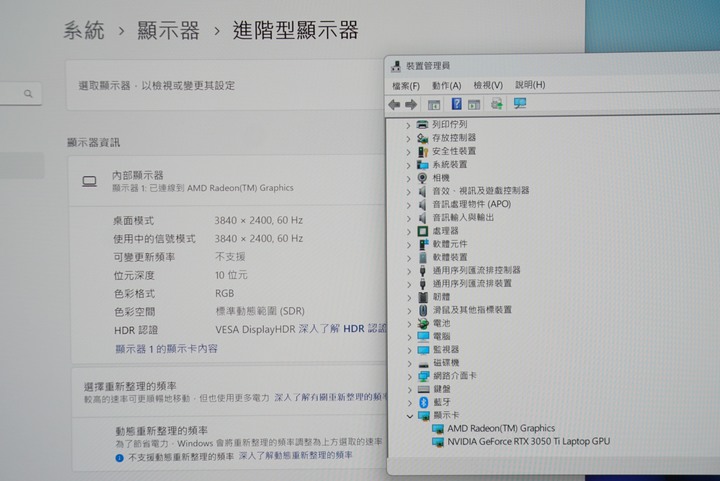The width and height of the screenshot is (720, 481).
Task: Collapse the 顯示卡 node
Action: pyautogui.click(x=410, y=416)
